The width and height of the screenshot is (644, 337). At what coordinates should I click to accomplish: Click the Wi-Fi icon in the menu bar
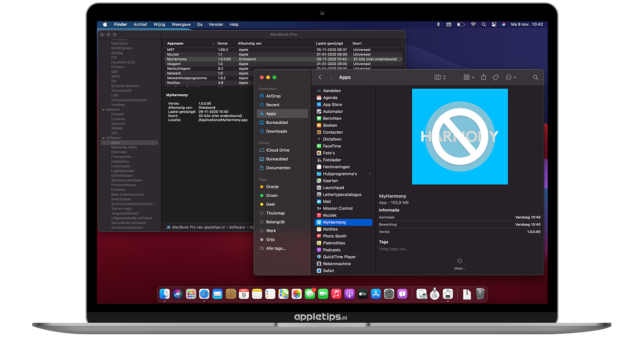click(x=473, y=24)
